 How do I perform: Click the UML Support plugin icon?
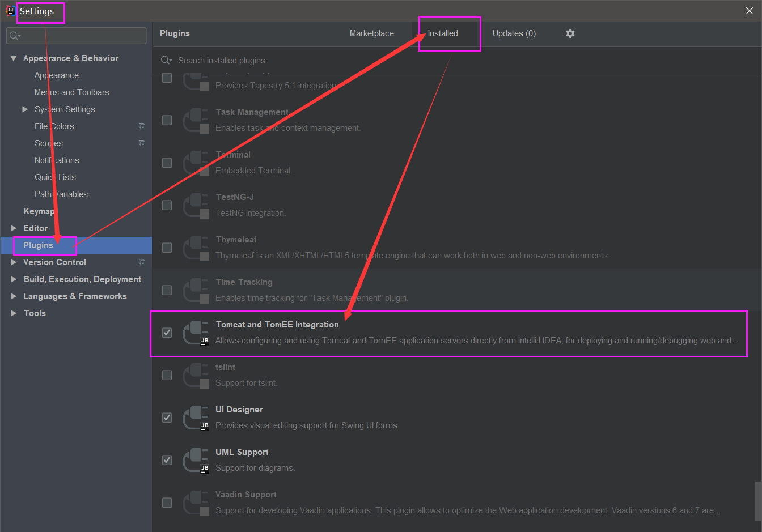click(196, 460)
